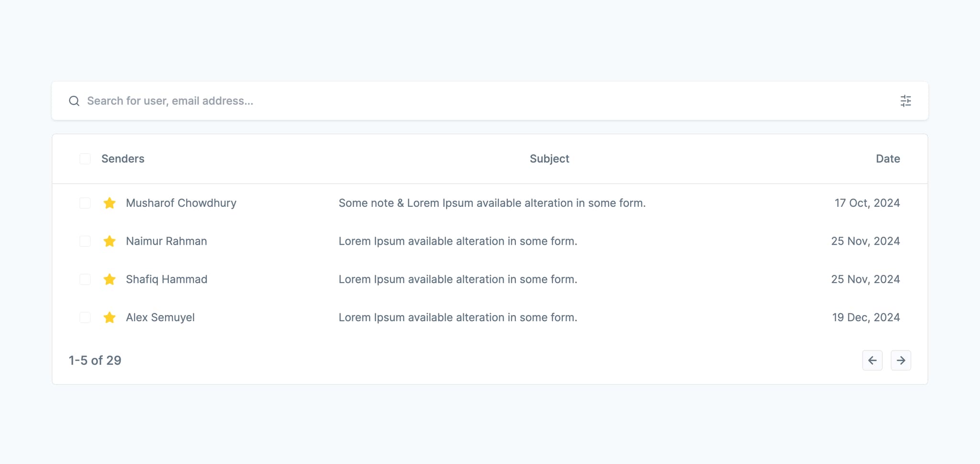
Task: Open the email dated 19 Dec, 2024
Action: pos(866,317)
